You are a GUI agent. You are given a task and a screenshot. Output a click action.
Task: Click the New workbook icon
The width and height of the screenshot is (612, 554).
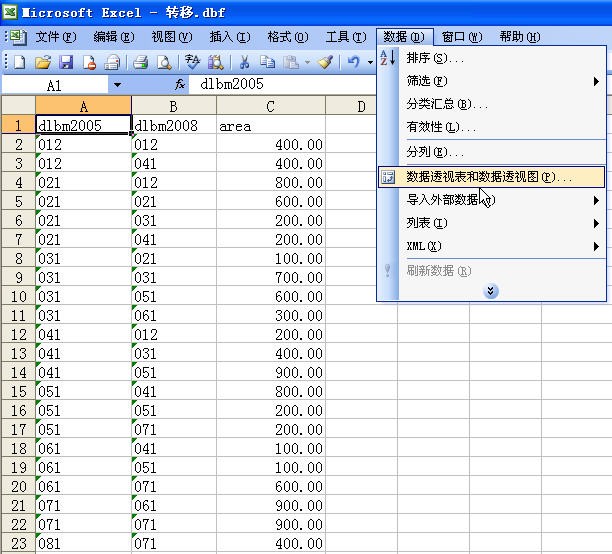point(19,62)
